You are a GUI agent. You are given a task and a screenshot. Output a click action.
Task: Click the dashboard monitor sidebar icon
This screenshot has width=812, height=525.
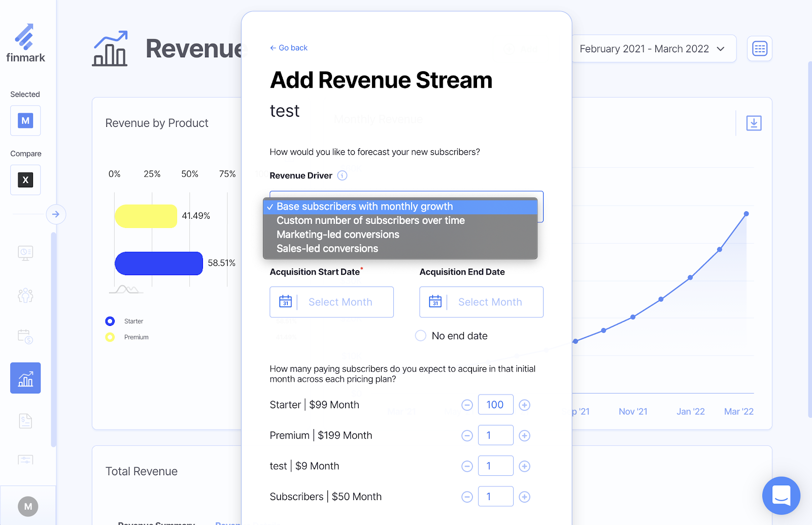click(25, 252)
